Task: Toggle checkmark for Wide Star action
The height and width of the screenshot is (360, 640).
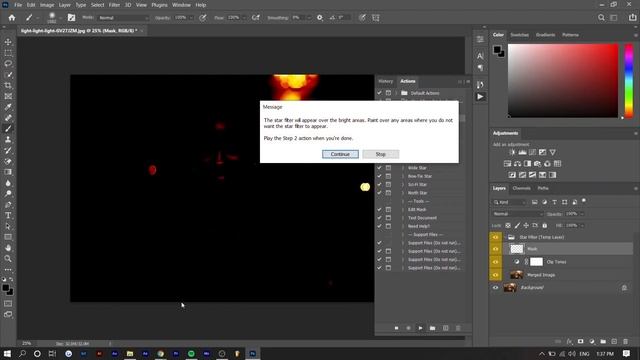Action: coord(379,168)
